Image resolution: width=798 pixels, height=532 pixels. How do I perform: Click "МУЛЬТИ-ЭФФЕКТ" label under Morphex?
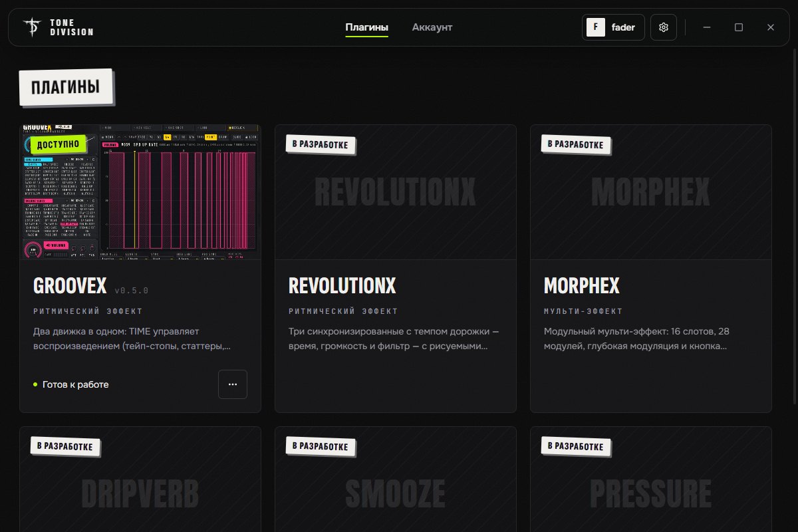[583, 311]
